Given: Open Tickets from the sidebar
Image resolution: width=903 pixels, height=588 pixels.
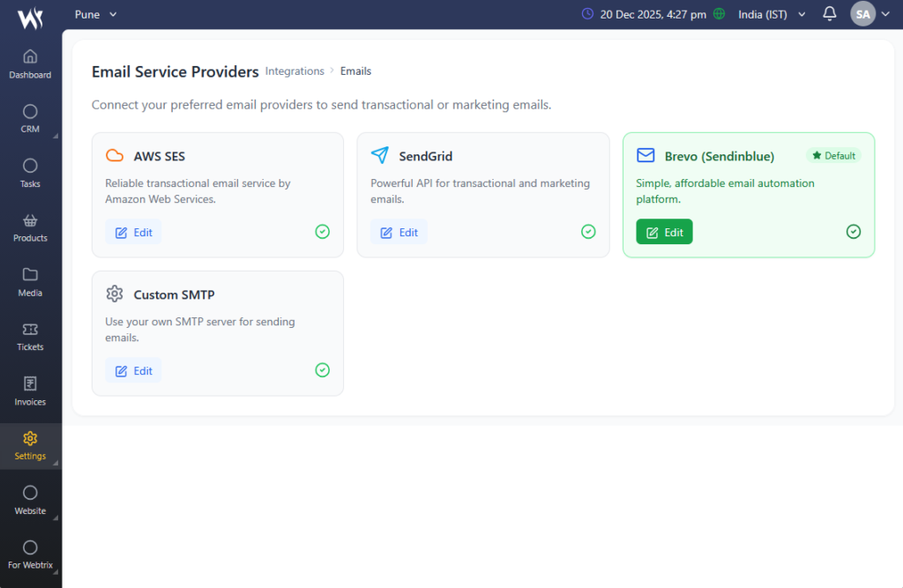Looking at the screenshot, I should click(x=30, y=336).
